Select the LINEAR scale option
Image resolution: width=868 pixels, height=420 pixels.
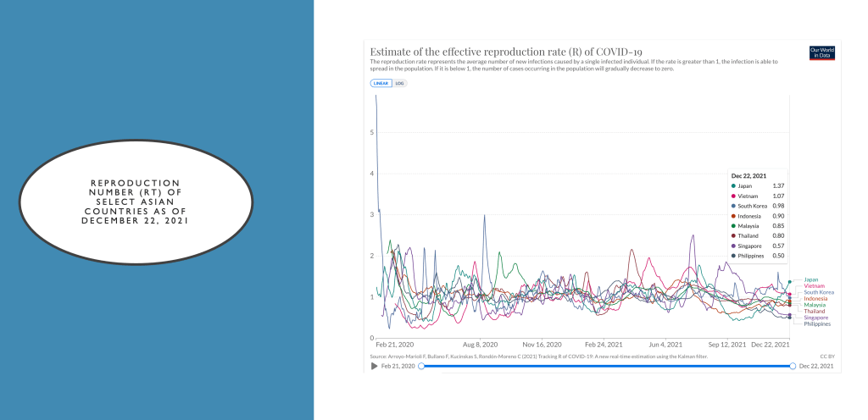click(x=381, y=83)
